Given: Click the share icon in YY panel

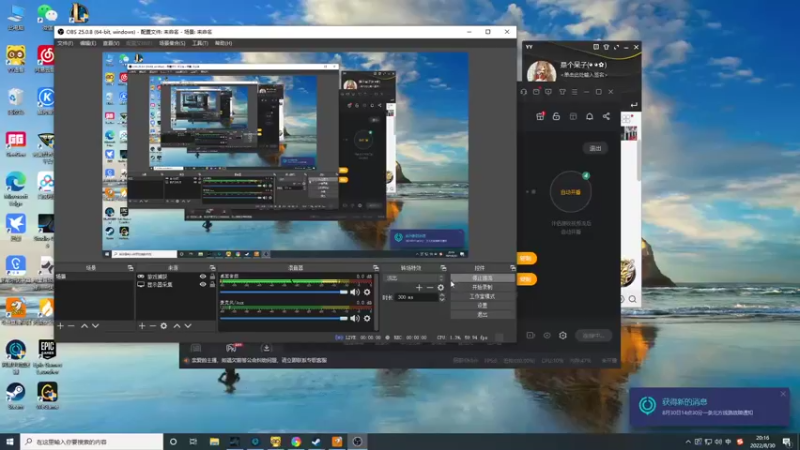Looking at the screenshot, I should (x=606, y=116).
